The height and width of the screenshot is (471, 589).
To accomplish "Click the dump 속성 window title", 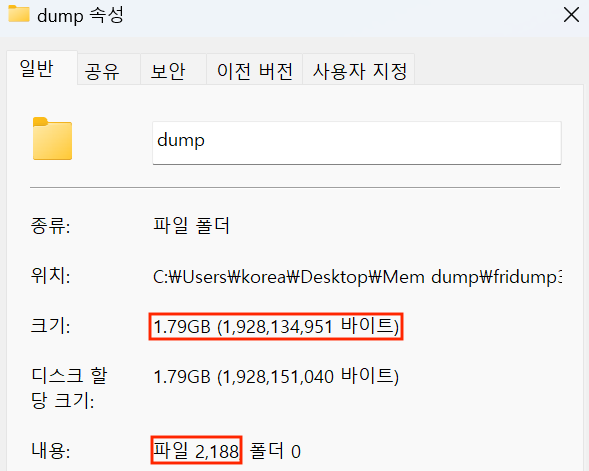I will click(80, 16).
